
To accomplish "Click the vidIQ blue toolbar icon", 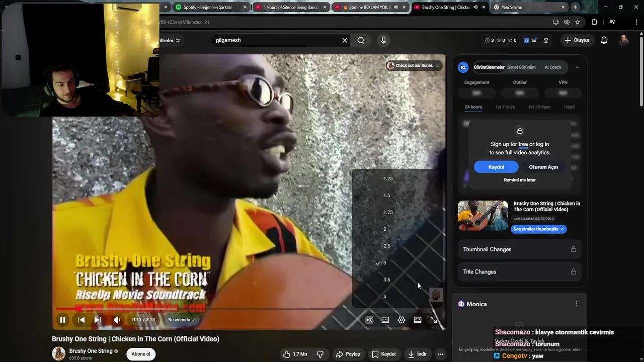I will pyautogui.click(x=526, y=40).
